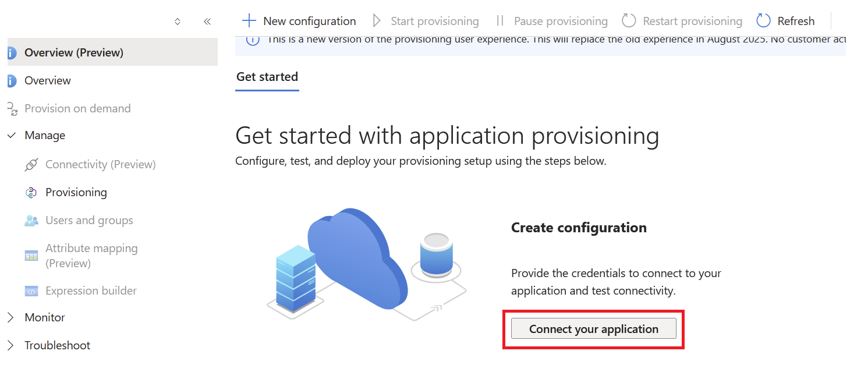The image size is (868, 372).
Task: Click Refresh in the command bar
Action: (796, 21)
